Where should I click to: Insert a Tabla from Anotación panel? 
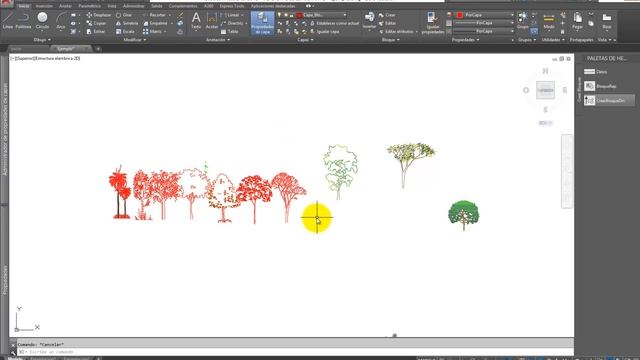pyautogui.click(x=229, y=31)
